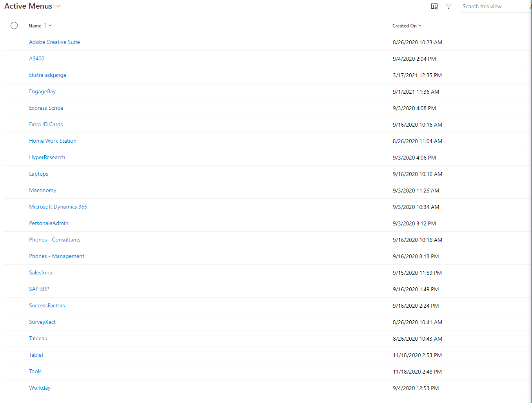
Task: Select the Extra ID Cards entry
Action: click(x=46, y=125)
